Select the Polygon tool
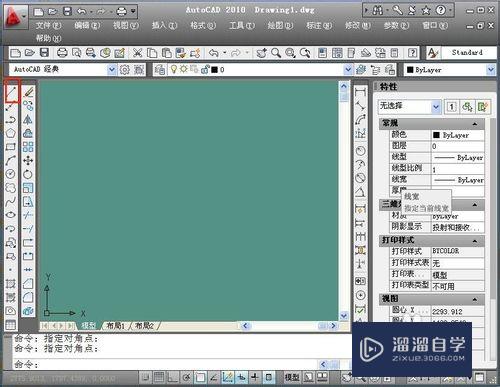500x387 pixels. click(x=11, y=133)
